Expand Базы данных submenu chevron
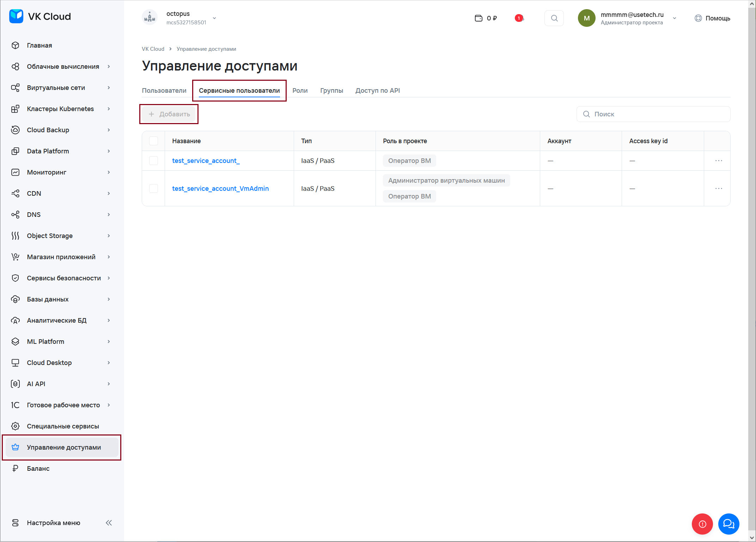This screenshot has height=542, width=756. coord(109,299)
